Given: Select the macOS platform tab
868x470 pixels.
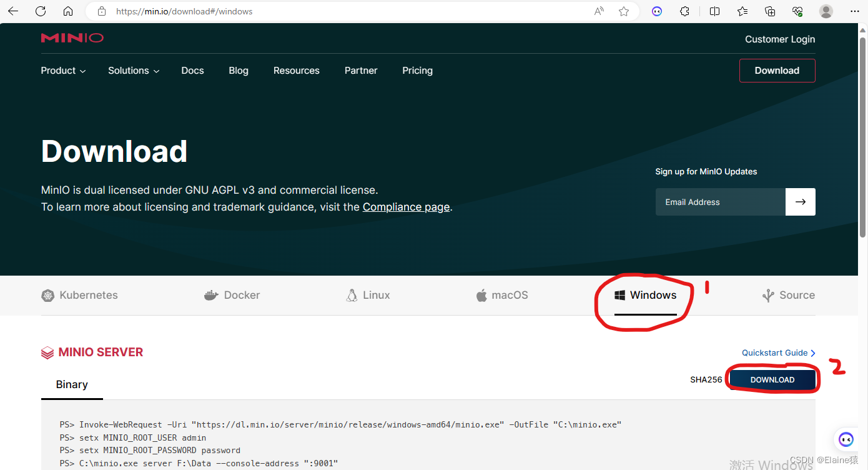Looking at the screenshot, I should [x=501, y=295].
